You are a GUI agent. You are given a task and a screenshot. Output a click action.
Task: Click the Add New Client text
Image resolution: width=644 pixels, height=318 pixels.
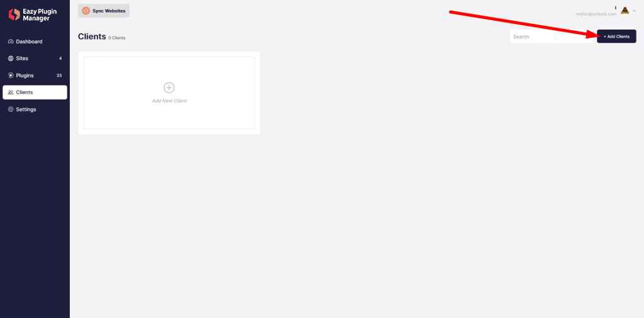click(x=169, y=101)
